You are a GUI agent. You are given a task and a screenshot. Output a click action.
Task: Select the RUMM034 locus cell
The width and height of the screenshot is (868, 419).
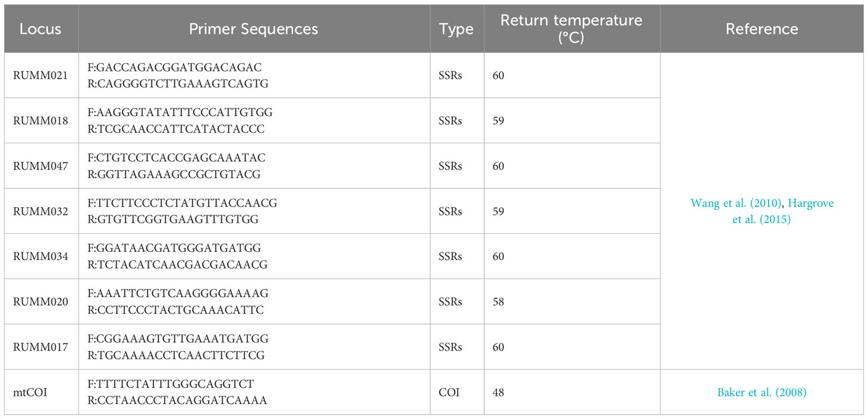point(41,257)
